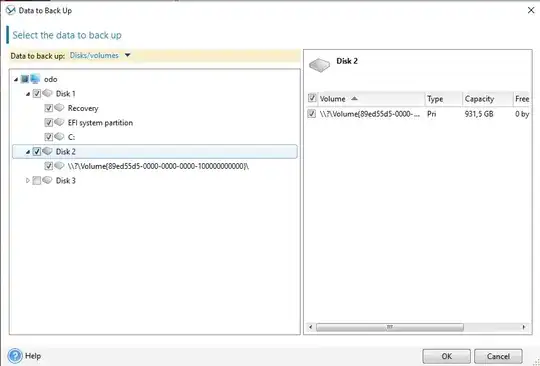
Task: Click the Help question mark icon
Action: (x=14, y=356)
